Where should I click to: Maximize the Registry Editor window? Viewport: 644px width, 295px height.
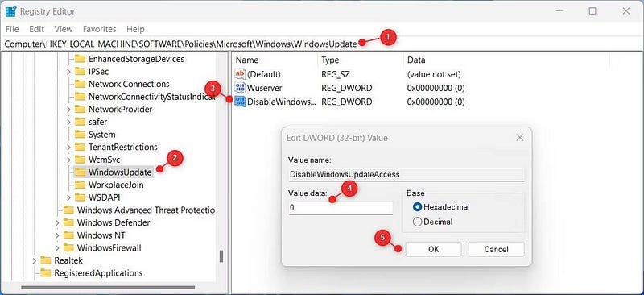(592, 11)
